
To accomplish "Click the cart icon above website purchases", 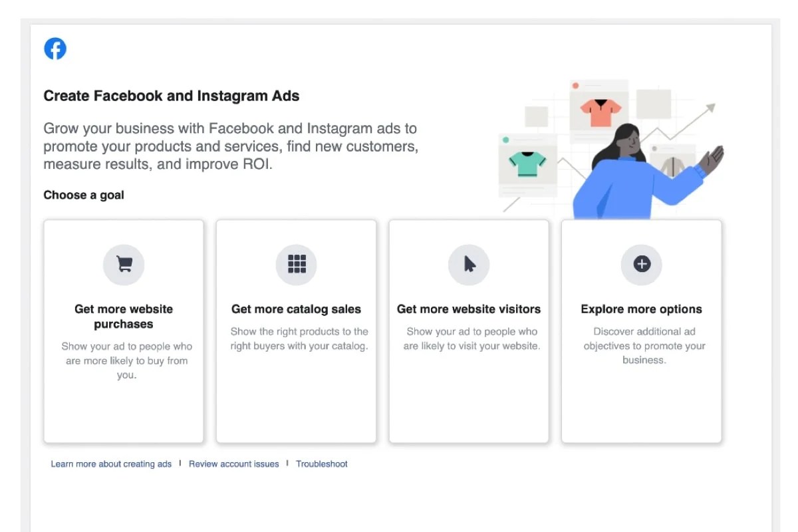I will coord(124,264).
